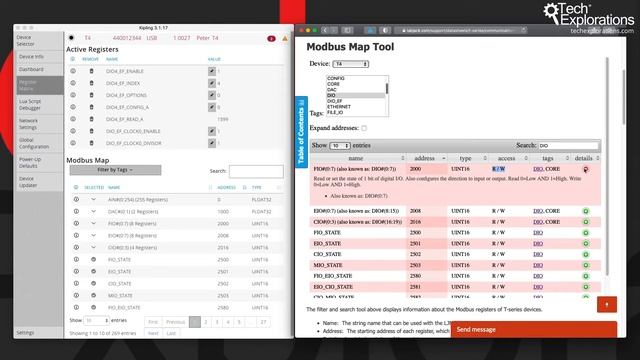The width and height of the screenshot is (640, 360).
Task: Expand CIO#(0:3) register group chevron
Action: click(x=93, y=247)
